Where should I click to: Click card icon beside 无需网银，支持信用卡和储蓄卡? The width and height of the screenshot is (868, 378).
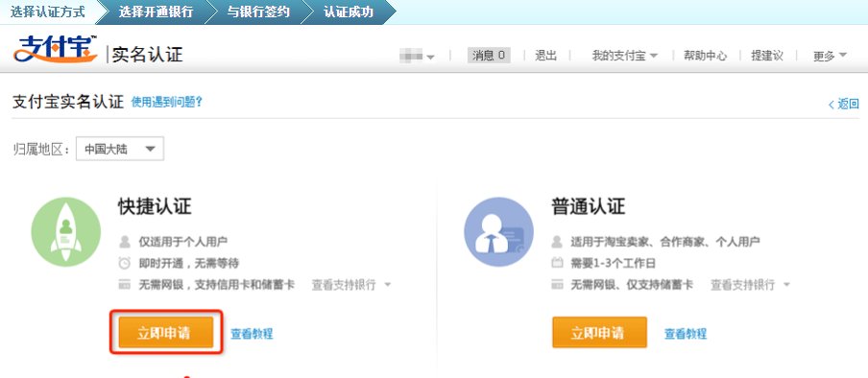click(125, 285)
